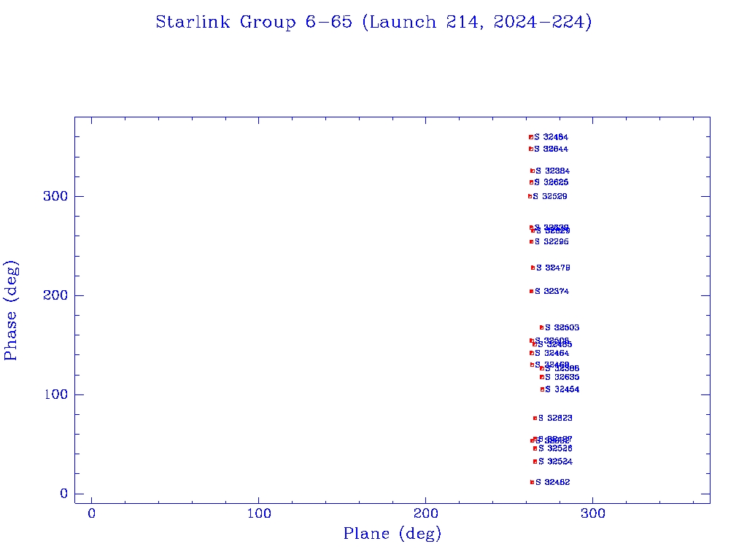747x560 pixels.
Task: Select the red marker beside S 32529
Action: pyautogui.click(x=530, y=196)
